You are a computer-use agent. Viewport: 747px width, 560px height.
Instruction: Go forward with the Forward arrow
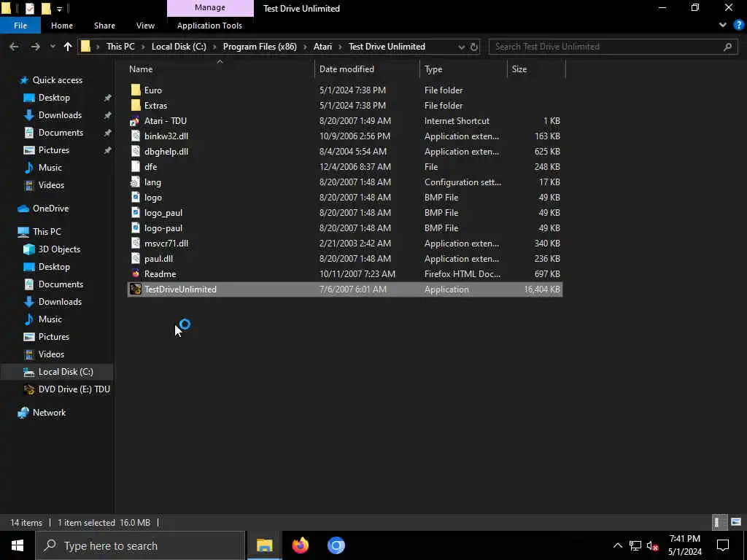[x=35, y=47]
